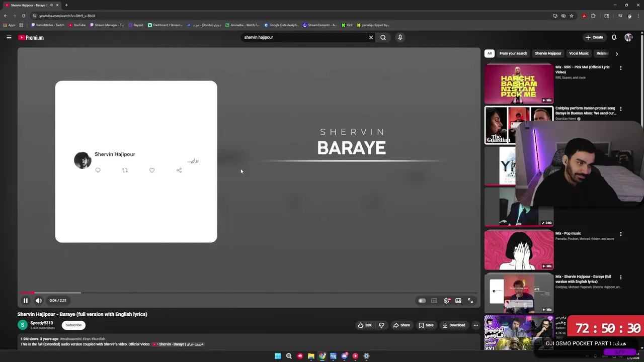Open the Apps bookmark shortcut
This screenshot has width=644, height=362.
point(9,25)
